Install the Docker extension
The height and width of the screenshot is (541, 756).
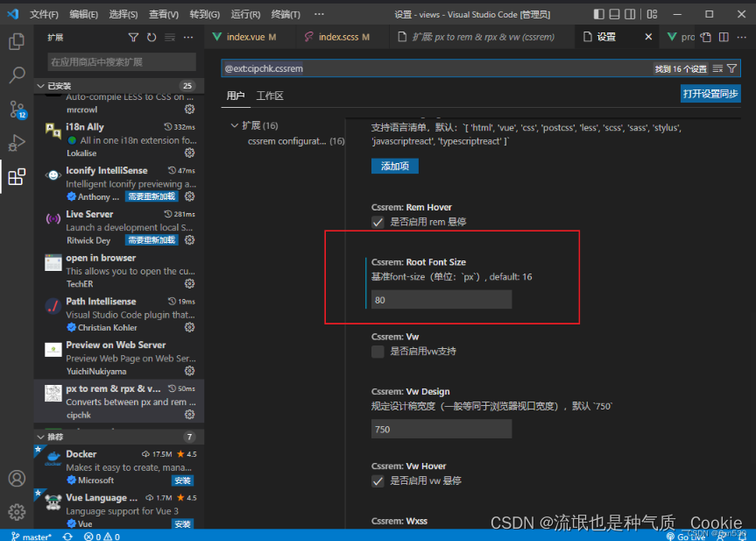click(182, 480)
